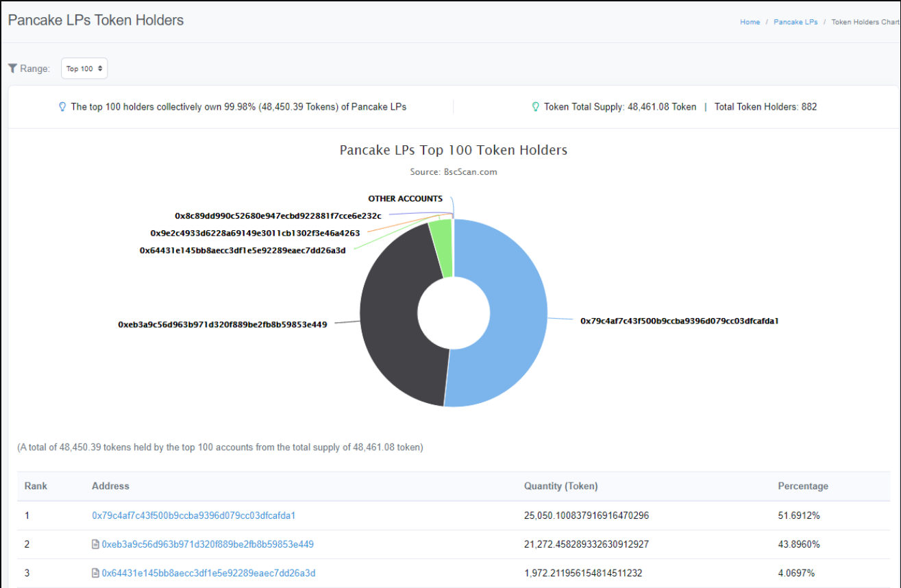Click the Quantity (Token) column header
This screenshot has width=901, height=588.
561,486
